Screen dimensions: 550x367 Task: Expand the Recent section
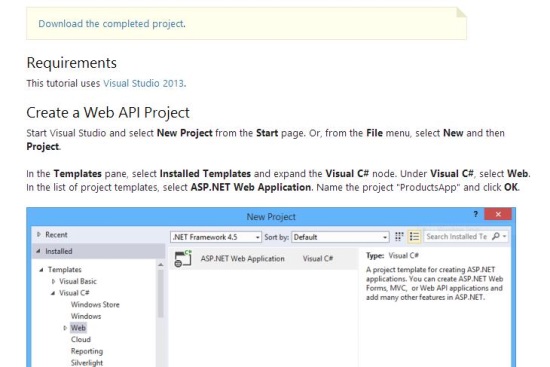(x=39, y=234)
